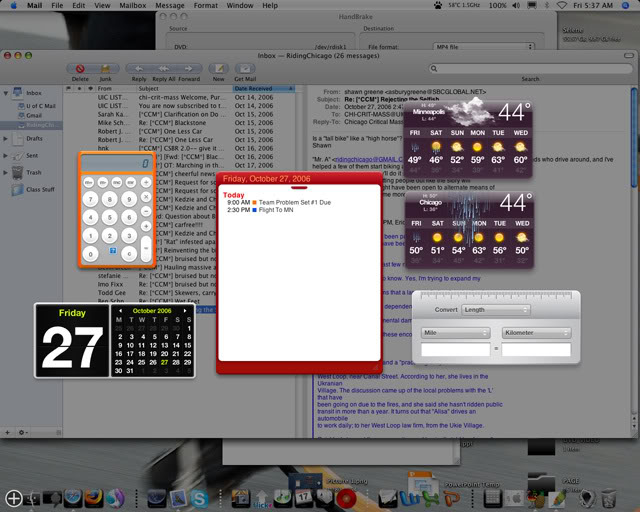Open HandBrake File format MP4 dropdown
This screenshot has height=512, width=640.
pos(483,47)
